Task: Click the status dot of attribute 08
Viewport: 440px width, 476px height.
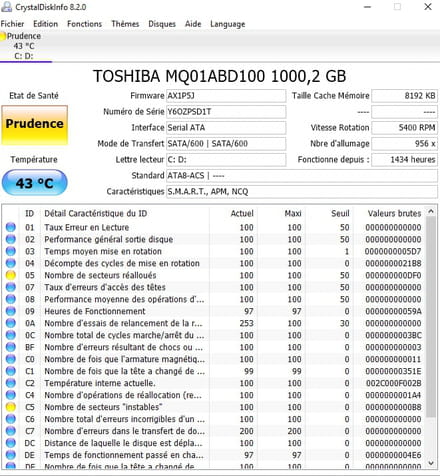Action: [x=11, y=299]
